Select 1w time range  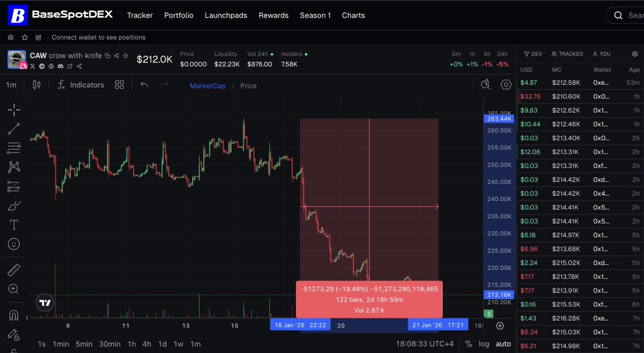coord(179,344)
